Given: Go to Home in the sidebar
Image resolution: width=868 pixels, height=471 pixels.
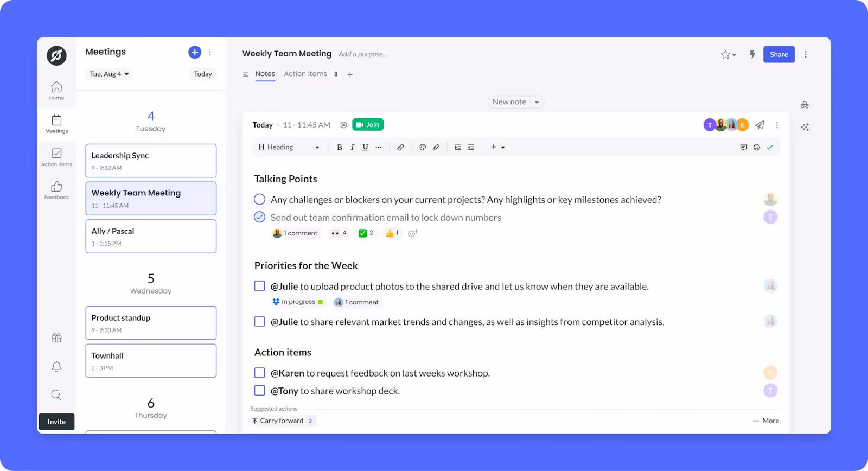Looking at the screenshot, I should pos(56,91).
